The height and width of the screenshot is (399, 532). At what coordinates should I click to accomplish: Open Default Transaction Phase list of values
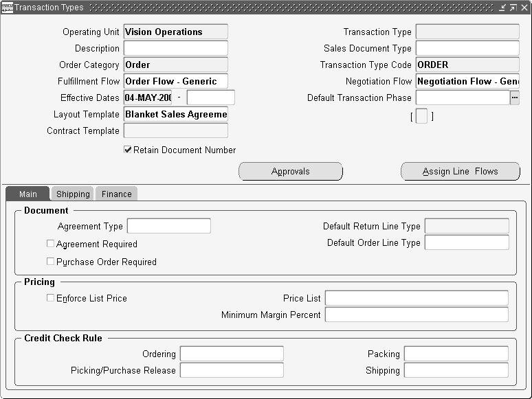click(515, 98)
